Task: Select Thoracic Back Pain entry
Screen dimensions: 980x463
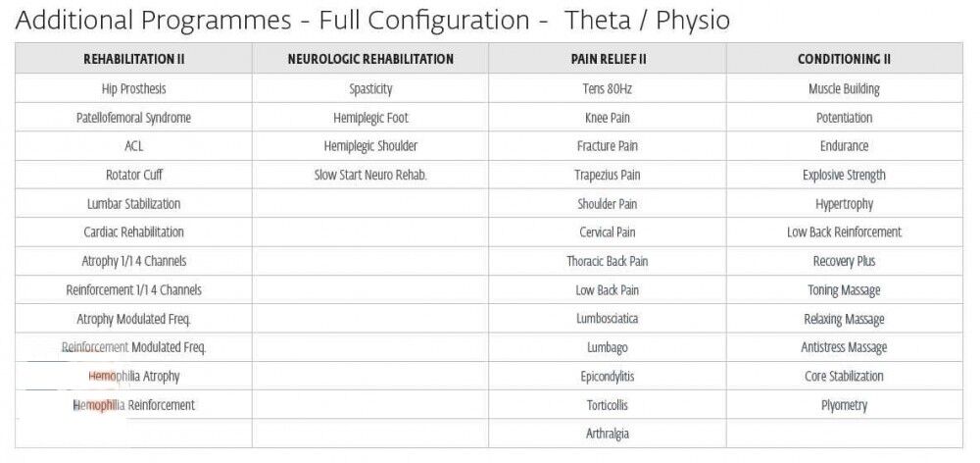Action: click(x=608, y=261)
